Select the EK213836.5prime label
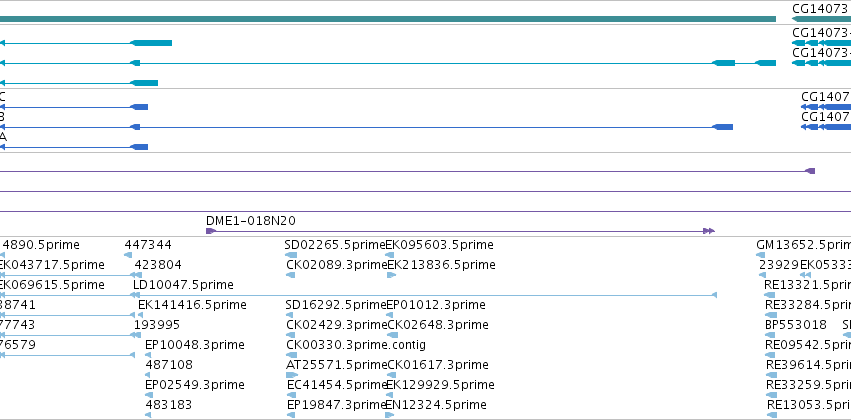 tap(441, 265)
